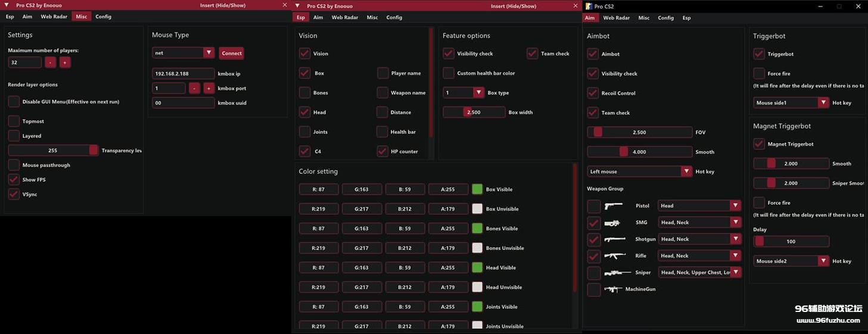This screenshot has height=334, width=868.
Task: Click the Shotgun weapon icon
Action: [x=614, y=239]
